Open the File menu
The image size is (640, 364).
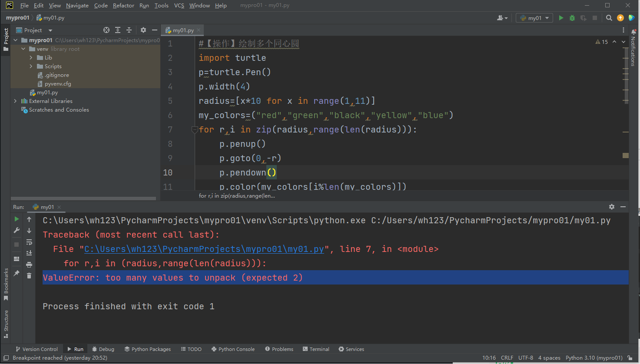coord(24,5)
